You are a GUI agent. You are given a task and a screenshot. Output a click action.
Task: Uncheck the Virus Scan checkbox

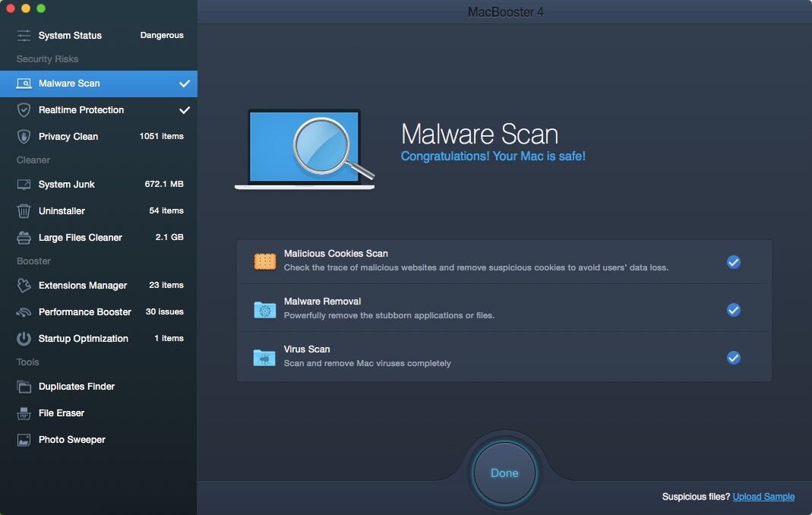(733, 358)
